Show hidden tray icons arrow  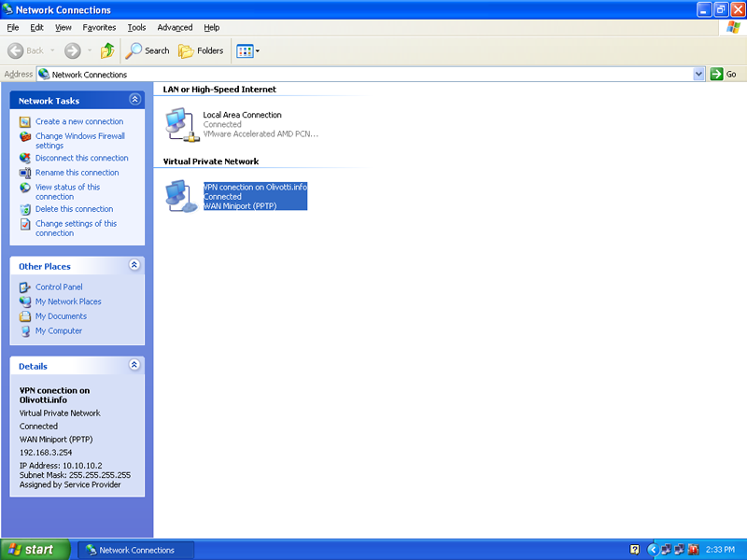click(x=653, y=550)
